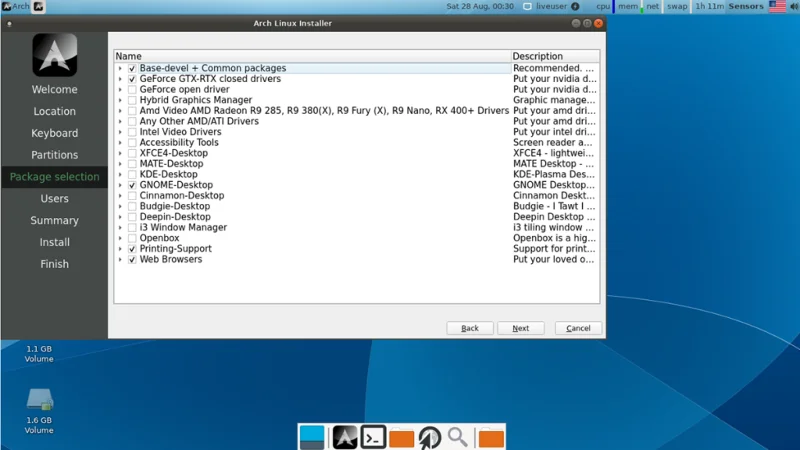Uncheck GeForce GTX-RTX closed drivers

(x=132, y=79)
